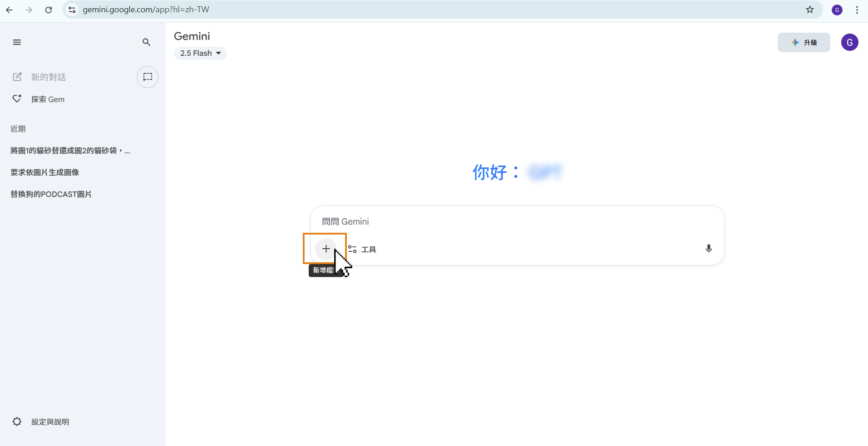This screenshot has height=446, width=868.
Task: Open the 要求依圖片生成圖像 recent chat
Action: click(x=45, y=172)
